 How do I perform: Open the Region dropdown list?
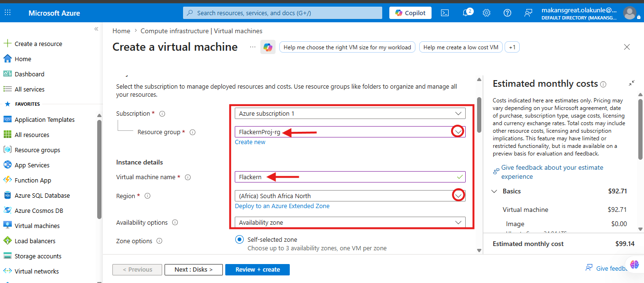click(x=350, y=196)
